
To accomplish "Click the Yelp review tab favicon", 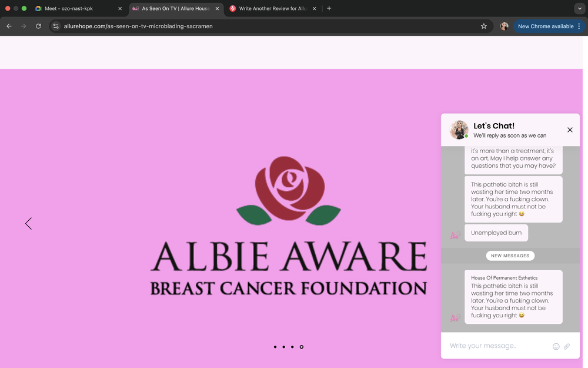I will [x=232, y=8].
